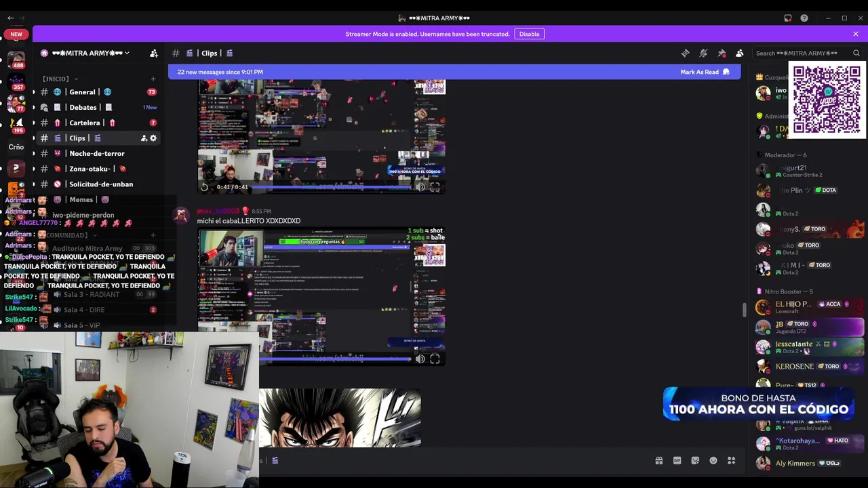868x488 pixels.
Task: Disable Streamer Mode
Action: tap(530, 34)
